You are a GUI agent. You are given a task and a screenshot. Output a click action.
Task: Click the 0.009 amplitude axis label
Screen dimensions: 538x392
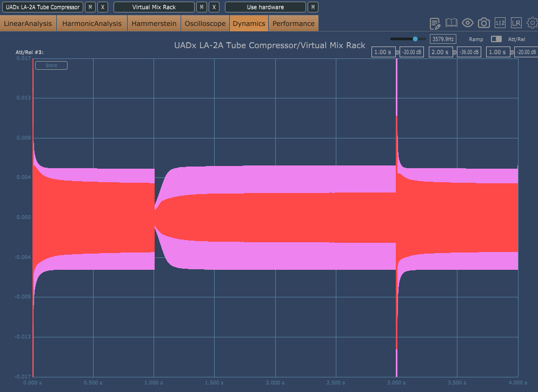coord(24,138)
